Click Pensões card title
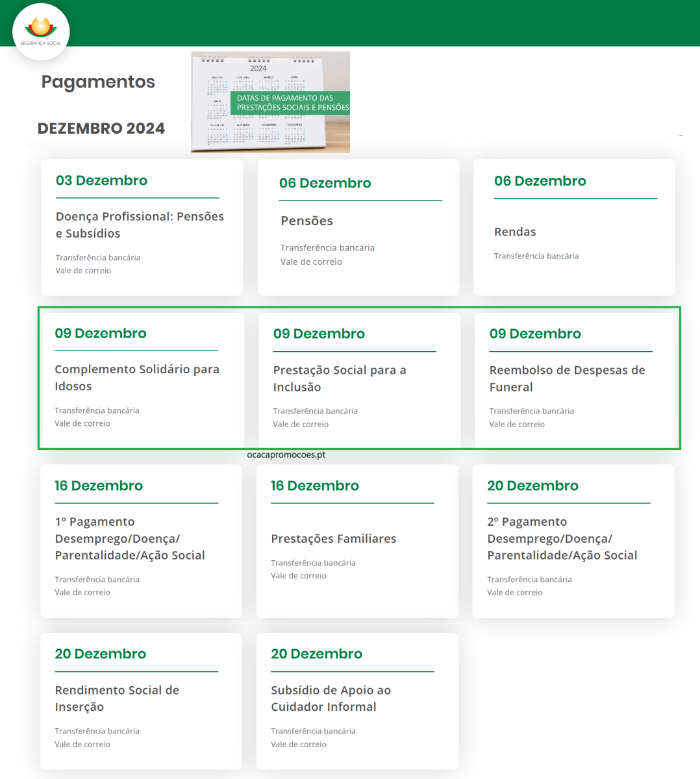The height and width of the screenshot is (779, 700). click(x=306, y=221)
